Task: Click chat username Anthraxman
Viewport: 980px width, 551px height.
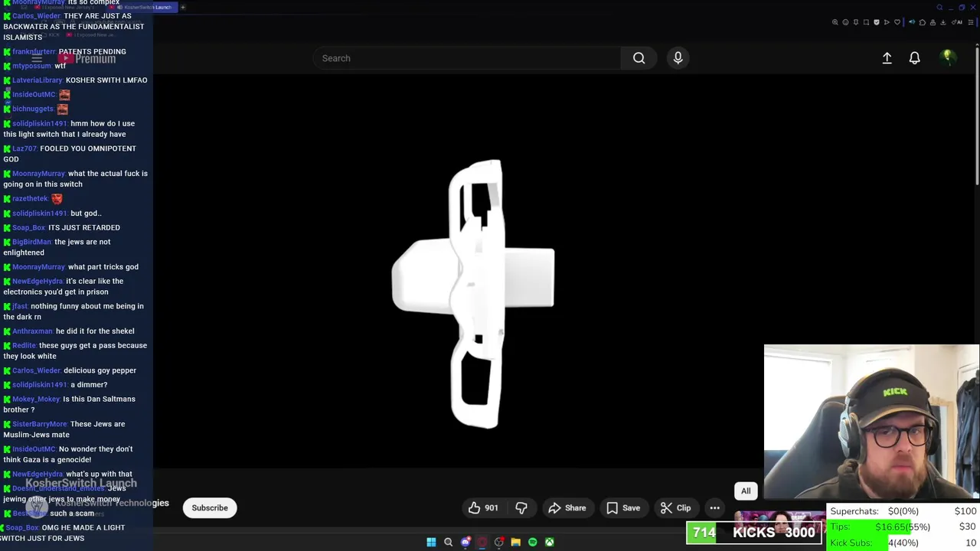Action: (x=32, y=331)
